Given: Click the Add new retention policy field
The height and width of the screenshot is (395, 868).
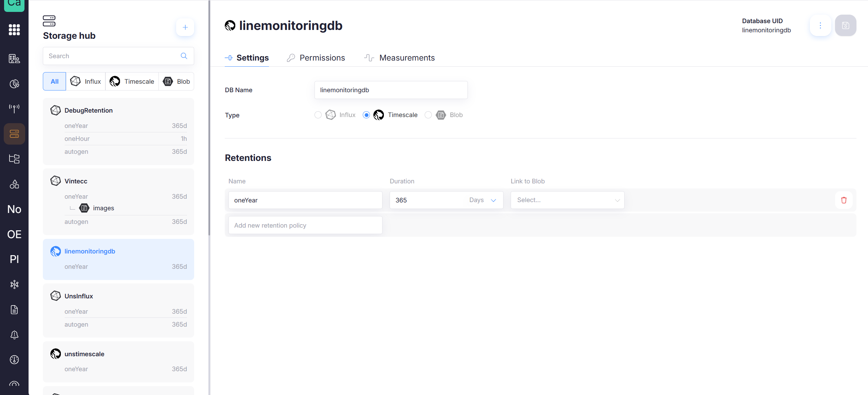Looking at the screenshot, I should pyautogui.click(x=305, y=225).
